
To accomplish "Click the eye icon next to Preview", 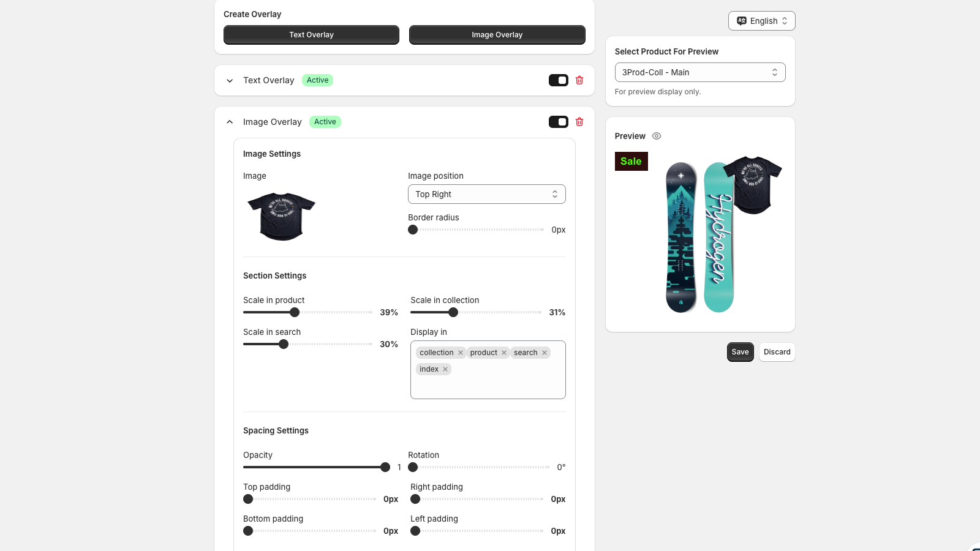I will [x=656, y=136].
